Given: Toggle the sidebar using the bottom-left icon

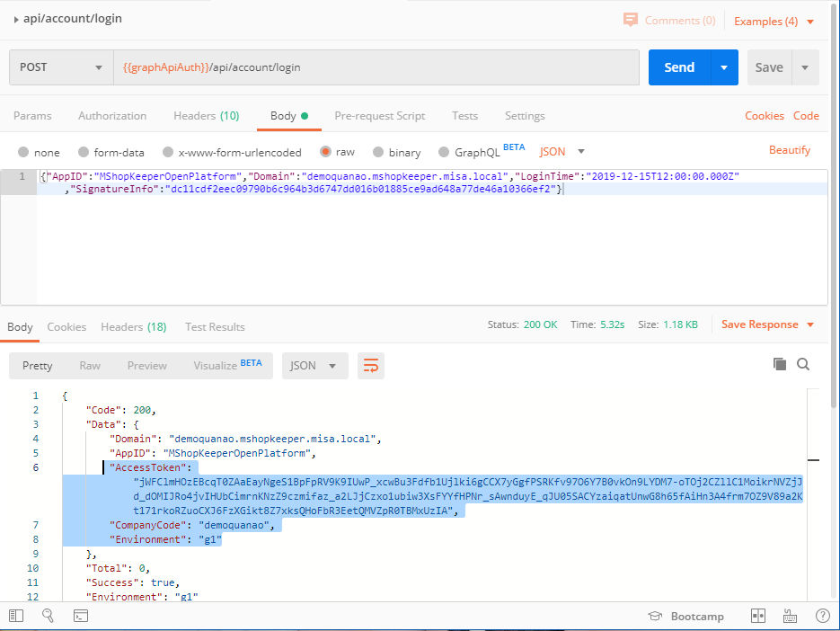Looking at the screenshot, I should [15, 616].
